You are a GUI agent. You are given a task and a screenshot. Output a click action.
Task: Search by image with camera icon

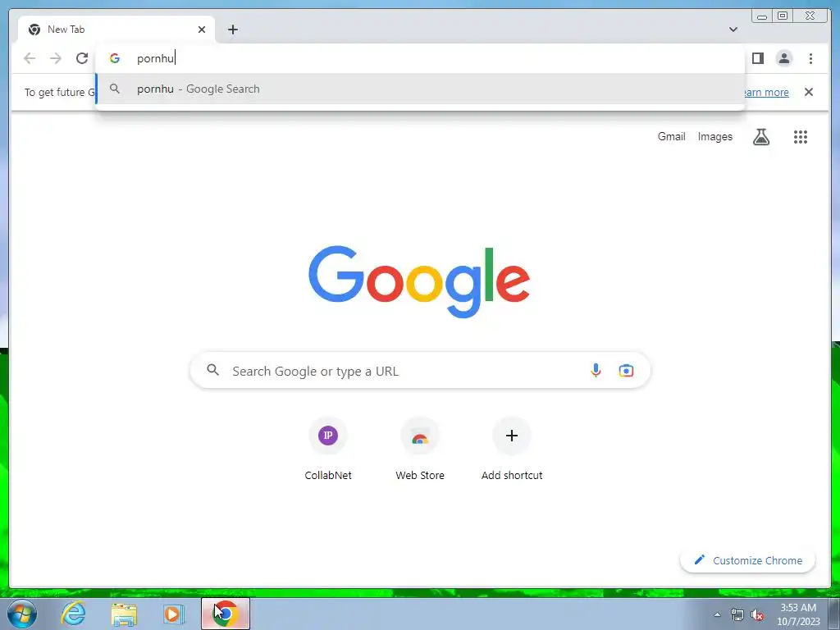(x=626, y=370)
